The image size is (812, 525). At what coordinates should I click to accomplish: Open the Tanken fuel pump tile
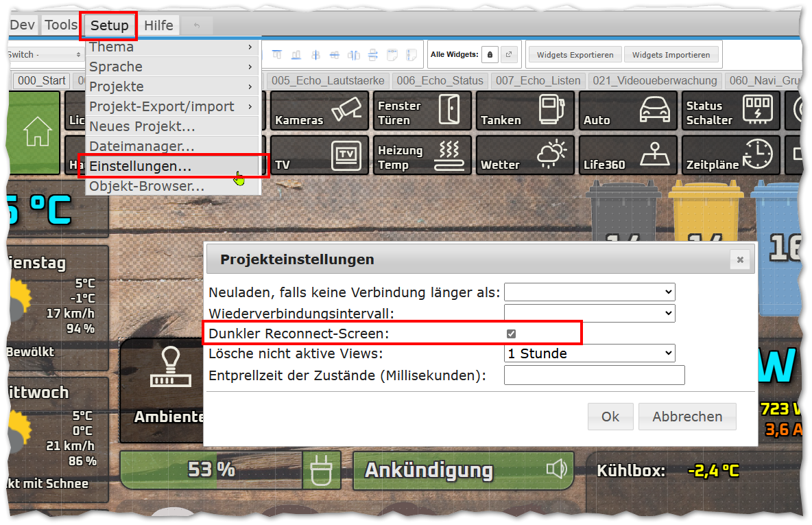525,110
